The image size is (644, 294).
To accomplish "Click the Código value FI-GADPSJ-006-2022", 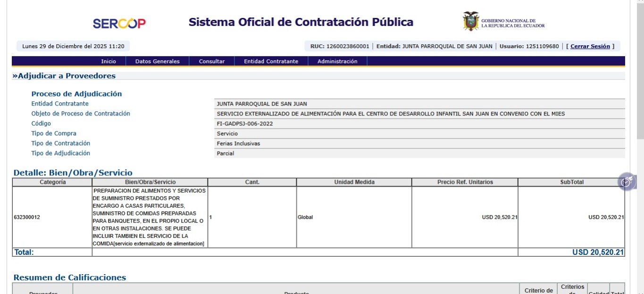I will [244, 124].
